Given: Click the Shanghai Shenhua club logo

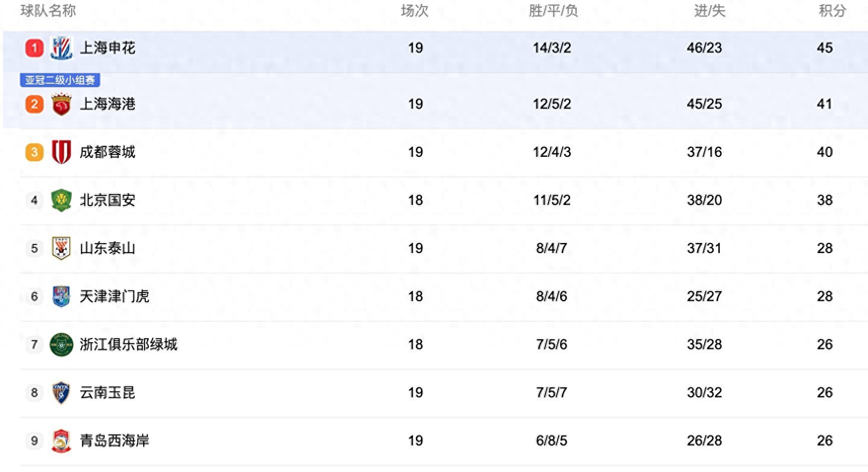Looking at the screenshot, I should click(62, 48).
